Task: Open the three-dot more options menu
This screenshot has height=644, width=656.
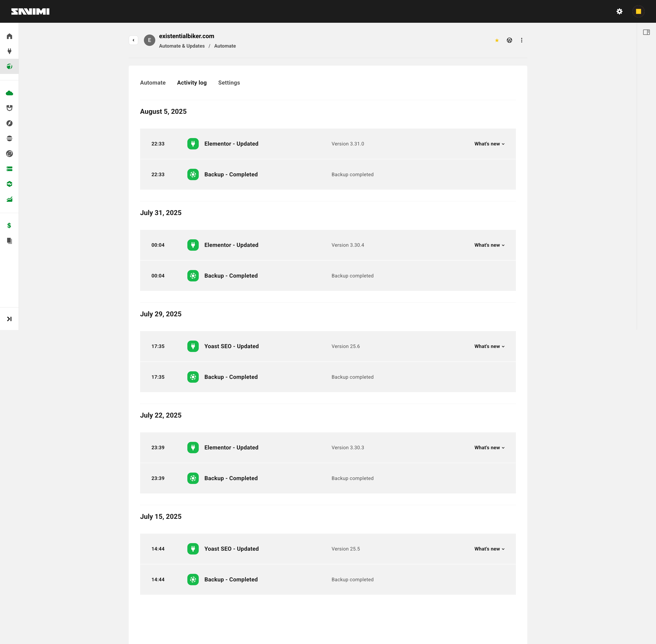Action: (x=522, y=40)
